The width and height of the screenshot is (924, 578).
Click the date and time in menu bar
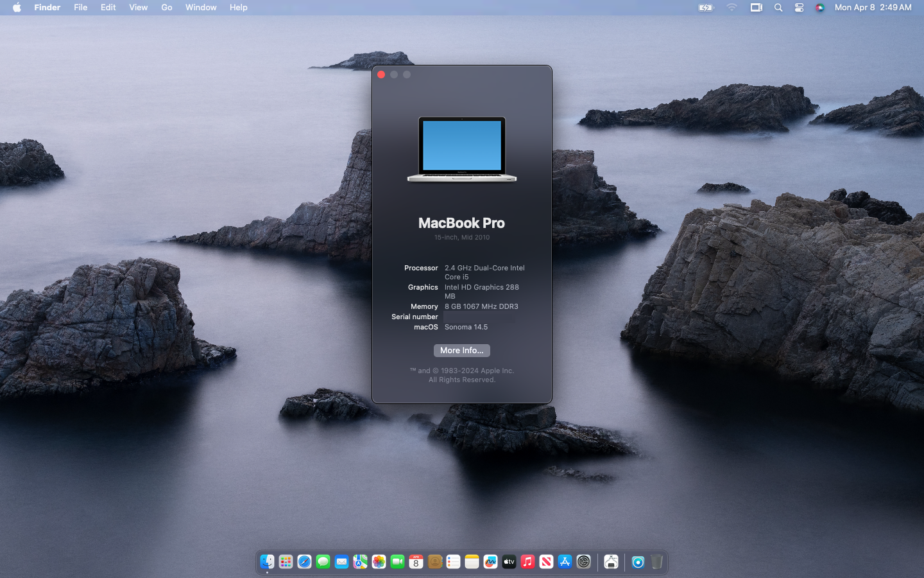point(873,8)
